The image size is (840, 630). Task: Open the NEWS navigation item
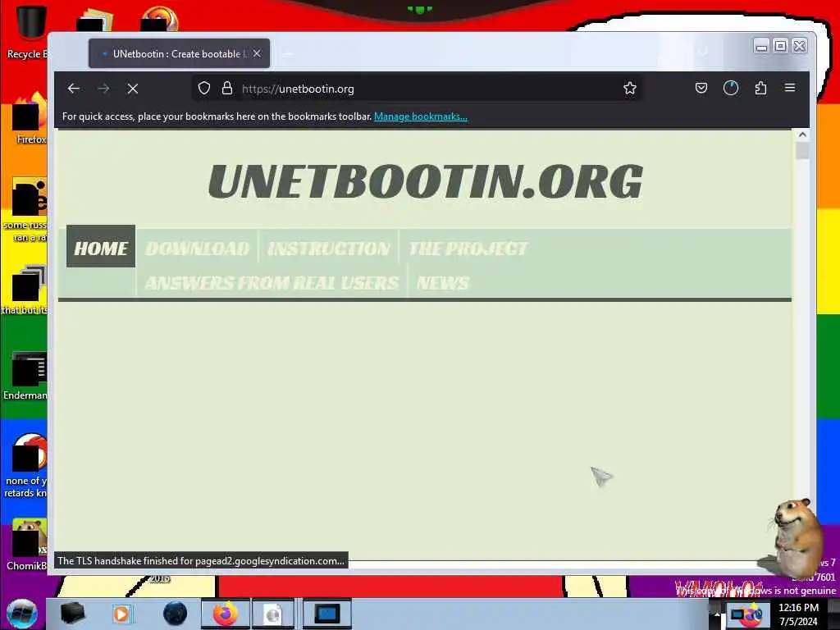(442, 282)
